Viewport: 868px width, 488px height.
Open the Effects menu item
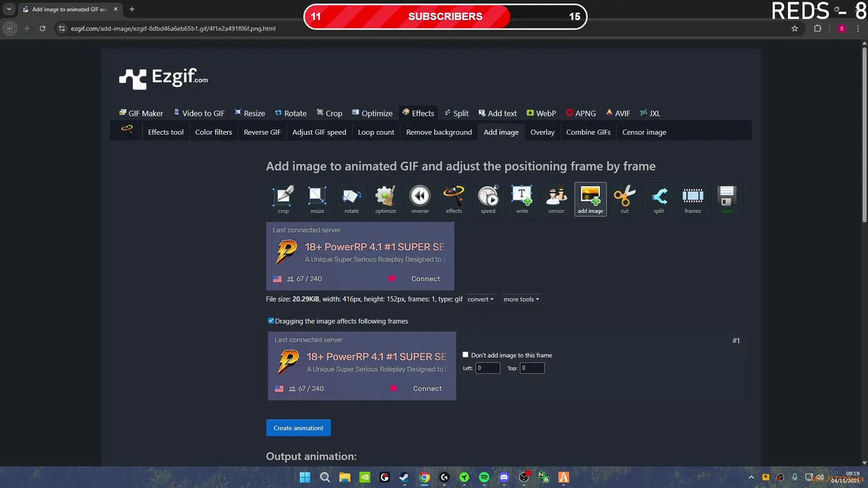click(x=418, y=113)
